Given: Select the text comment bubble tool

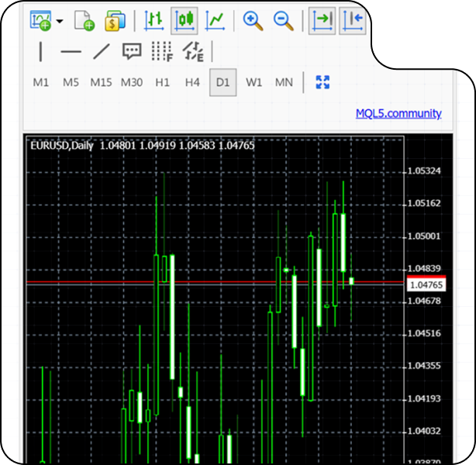Looking at the screenshot, I should 132,51.
